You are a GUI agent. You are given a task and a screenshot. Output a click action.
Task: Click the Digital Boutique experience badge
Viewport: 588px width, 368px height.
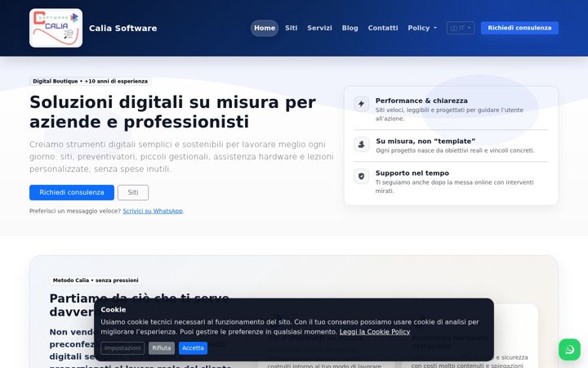[x=90, y=81]
